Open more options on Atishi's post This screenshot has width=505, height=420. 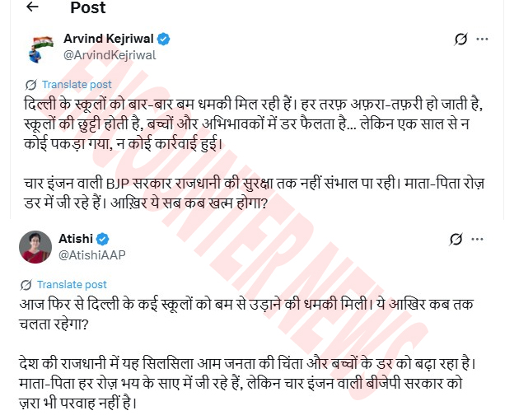(477, 239)
